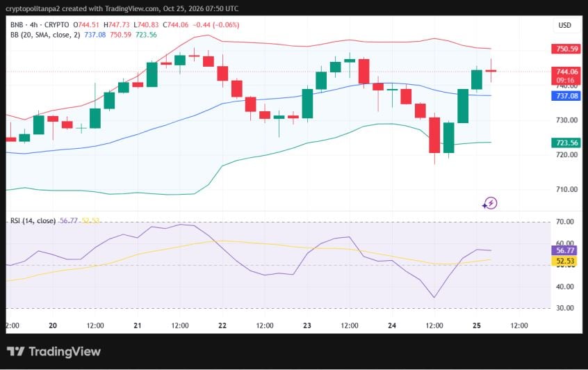Click the 56.77 value in RSI legend

tap(69, 220)
